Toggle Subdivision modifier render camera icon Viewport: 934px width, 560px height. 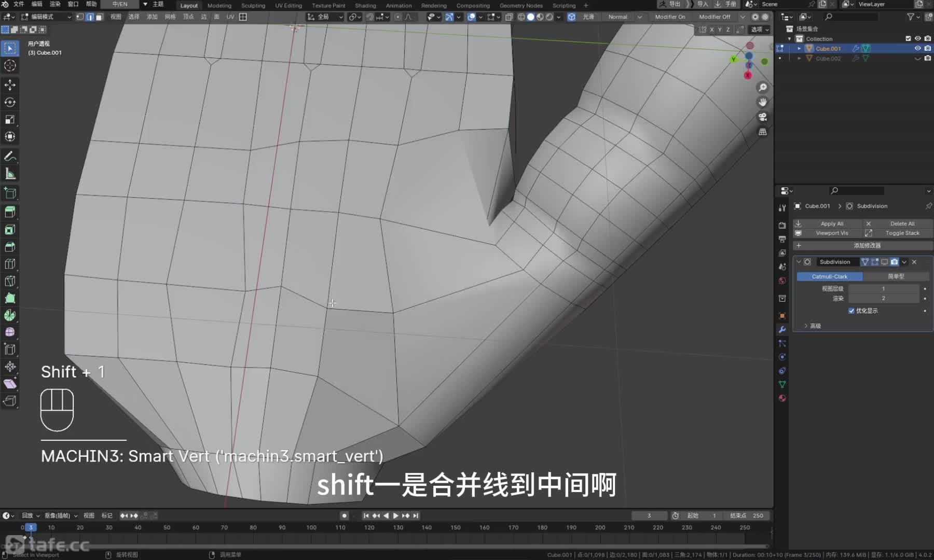pyautogui.click(x=894, y=262)
